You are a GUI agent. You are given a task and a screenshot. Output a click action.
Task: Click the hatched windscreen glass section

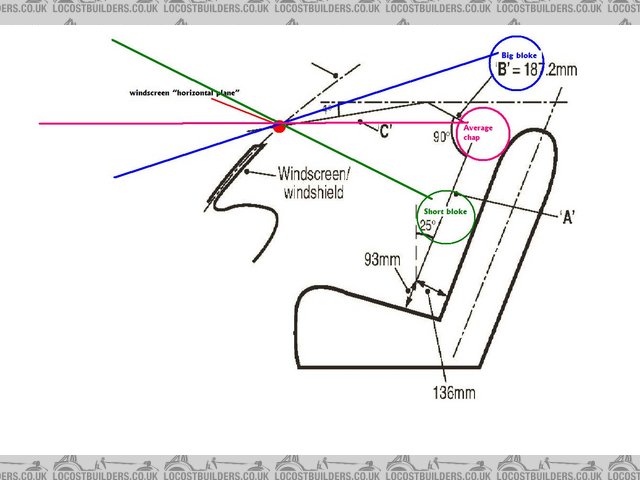[235, 165]
